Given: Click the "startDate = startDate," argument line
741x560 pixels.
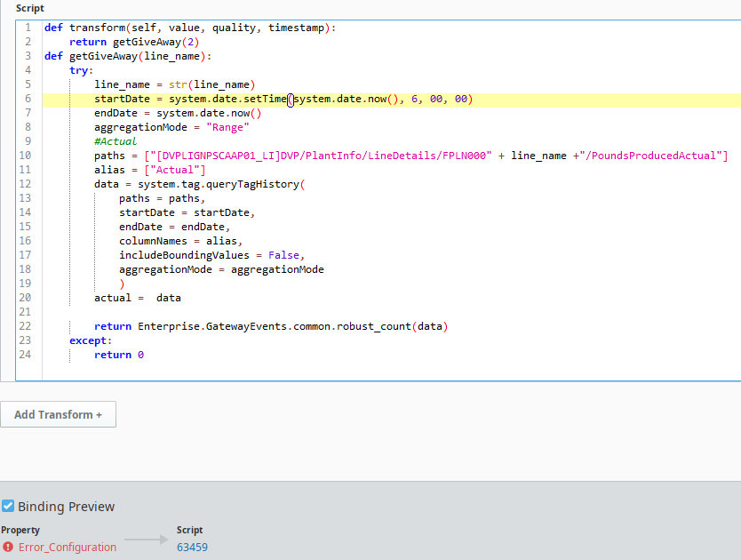Looking at the screenshot, I should coord(187,212).
